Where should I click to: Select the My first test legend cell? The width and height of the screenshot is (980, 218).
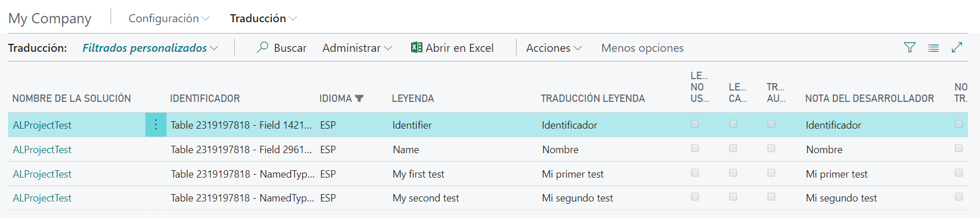click(418, 174)
